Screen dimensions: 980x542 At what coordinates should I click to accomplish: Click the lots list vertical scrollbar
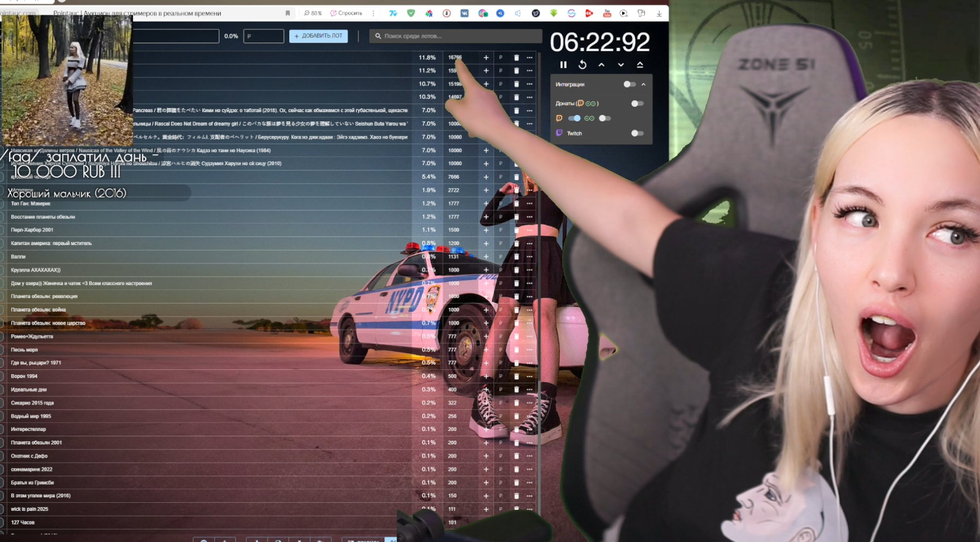coord(539,283)
